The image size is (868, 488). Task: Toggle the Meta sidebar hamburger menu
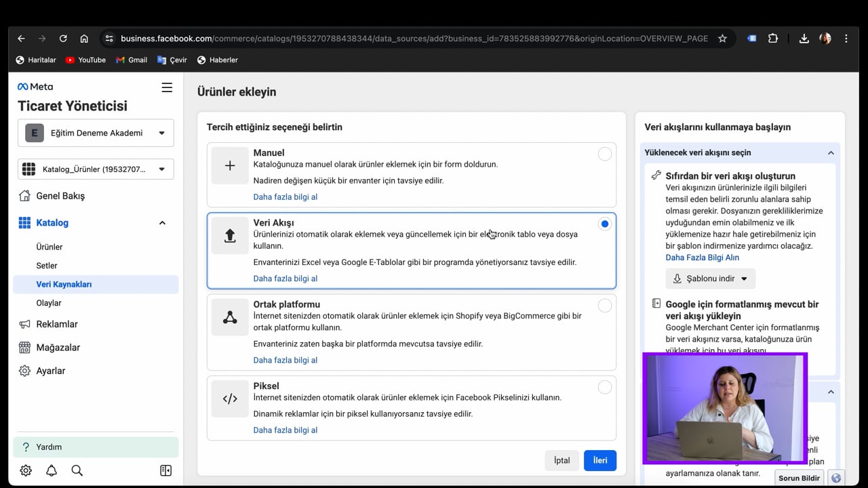pos(167,87)
